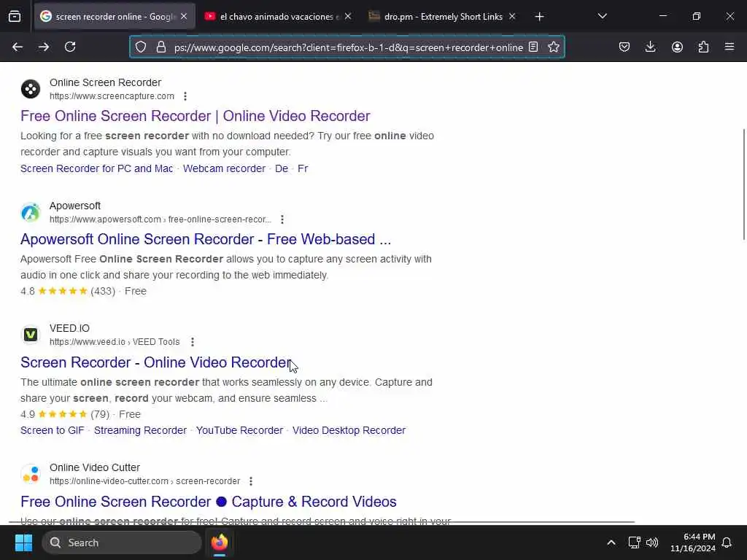Screen dimensions: 747x560
Task: Close the el chavo animado tab
Action: [x=348, y=17]
